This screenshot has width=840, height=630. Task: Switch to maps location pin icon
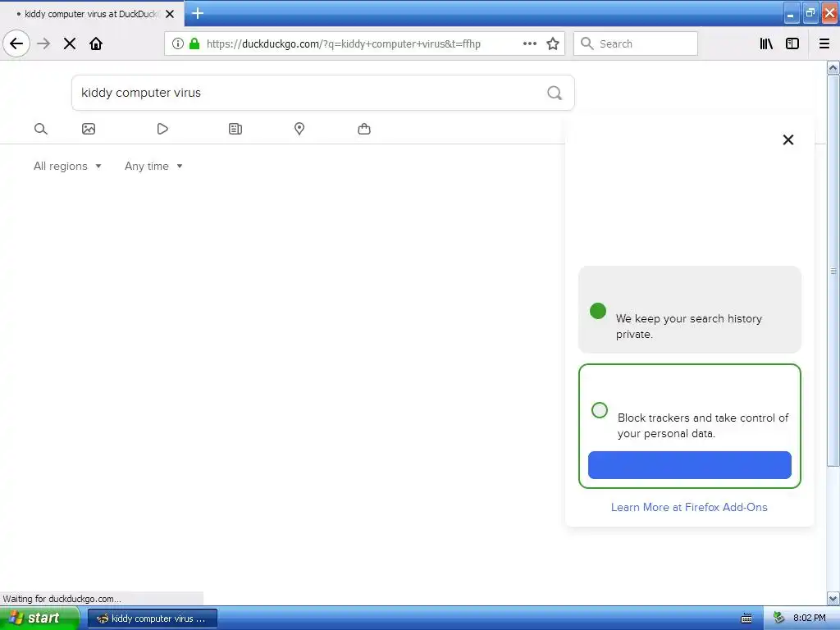point(299,129)
